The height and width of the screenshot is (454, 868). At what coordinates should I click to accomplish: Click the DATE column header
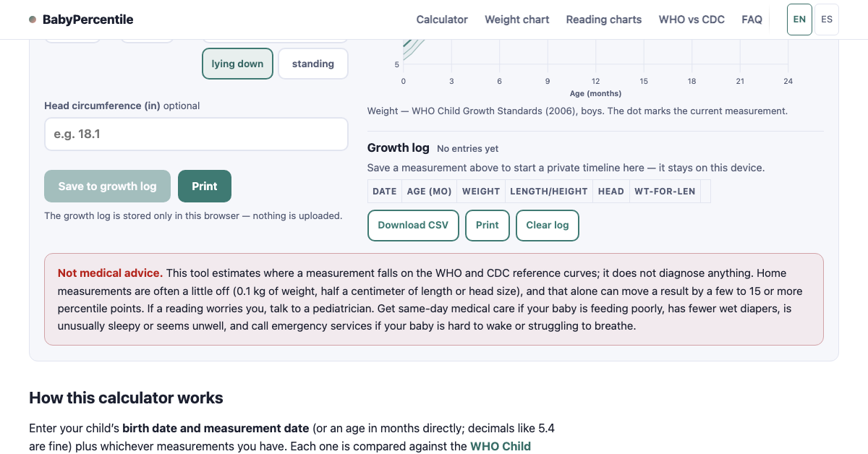[384, 192]
